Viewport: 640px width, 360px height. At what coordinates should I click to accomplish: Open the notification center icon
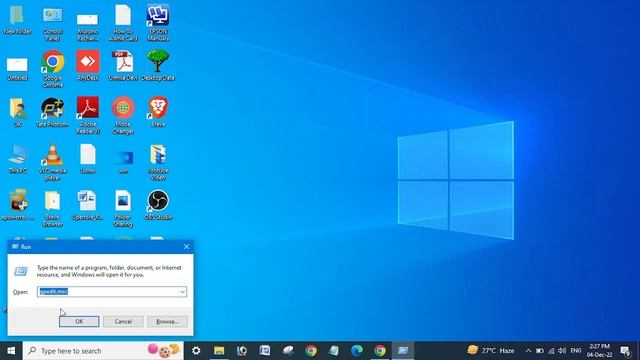point(625,351)
